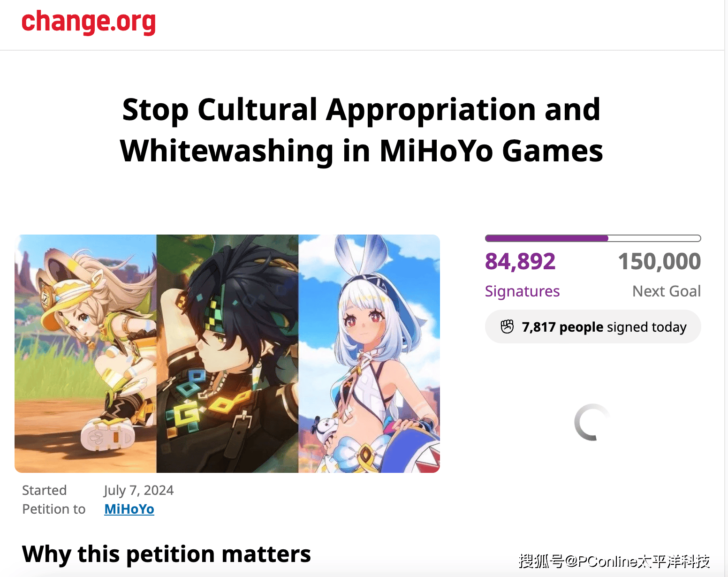Click the 'Why this petition matters' heading
The image size is (728, 577).
(167, 554)
